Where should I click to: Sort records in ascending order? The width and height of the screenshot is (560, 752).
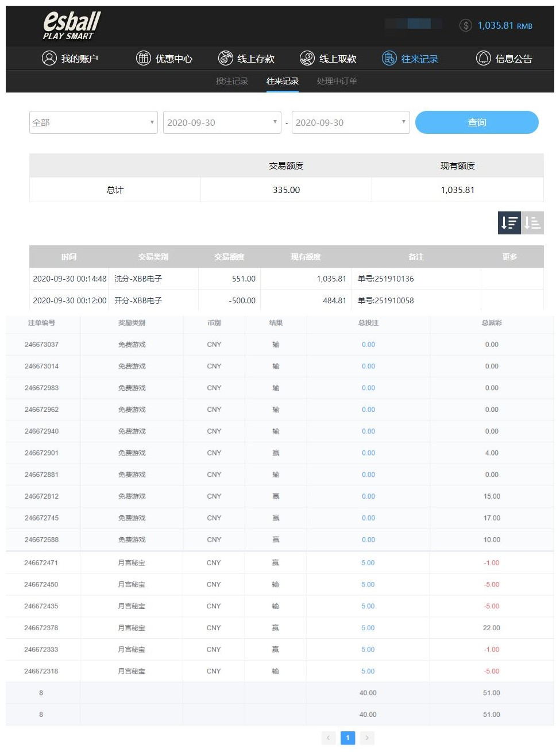532,223
